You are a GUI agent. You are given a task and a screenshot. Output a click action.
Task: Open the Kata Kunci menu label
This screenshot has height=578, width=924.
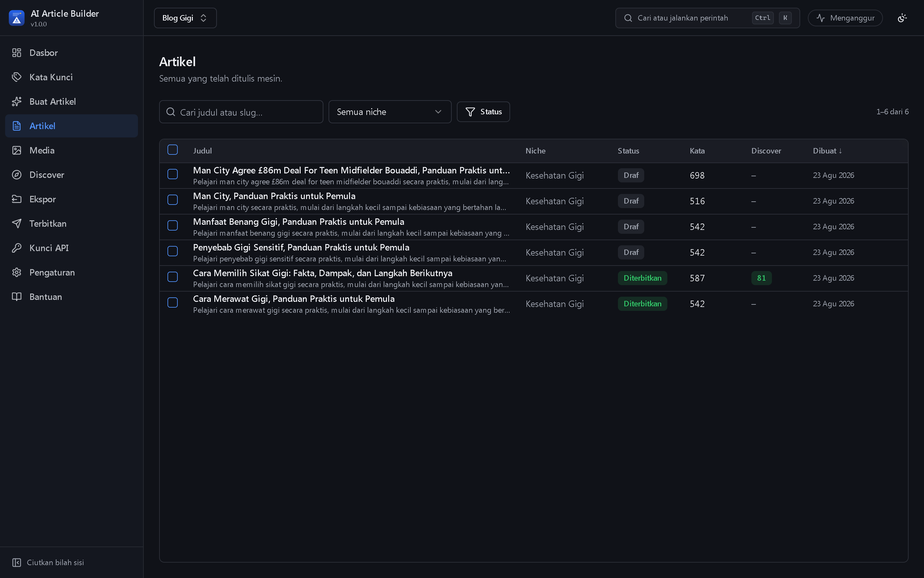coord(51,77)
